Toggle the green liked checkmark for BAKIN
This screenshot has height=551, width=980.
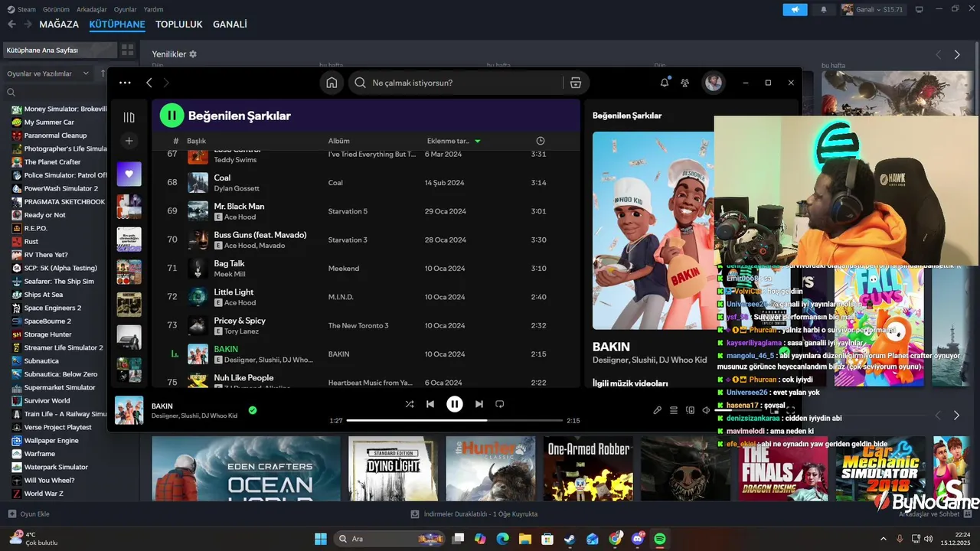(x=253, y=410)
